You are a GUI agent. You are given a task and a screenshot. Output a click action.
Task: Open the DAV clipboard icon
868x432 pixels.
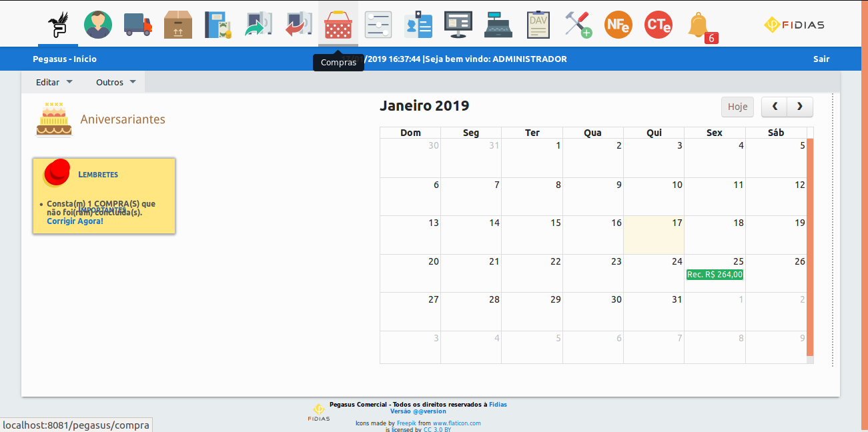point(538,25)
